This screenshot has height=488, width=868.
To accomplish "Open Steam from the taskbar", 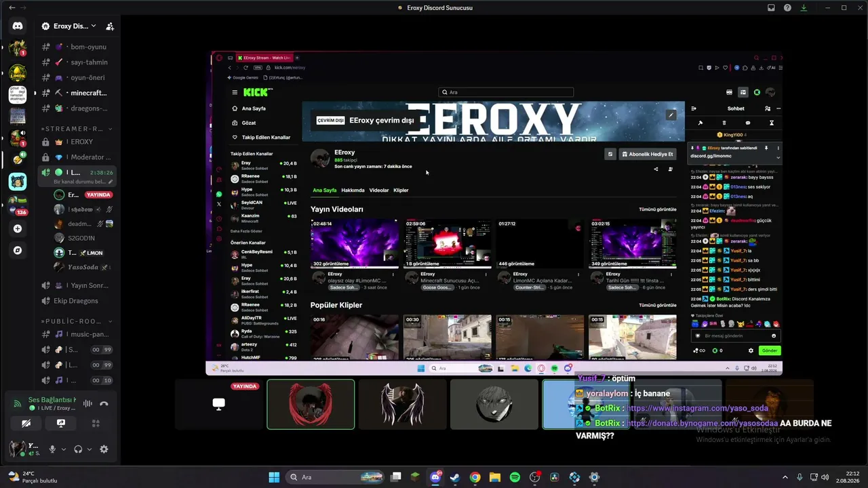I will tap(455, 477).
